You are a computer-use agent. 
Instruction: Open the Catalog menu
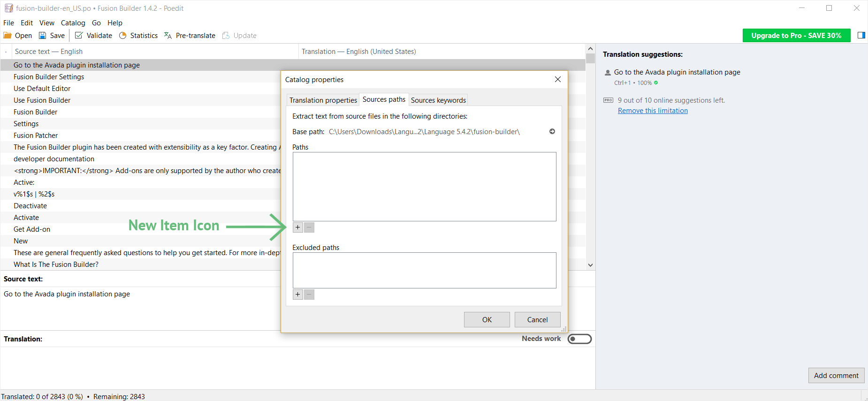point(73,23)
